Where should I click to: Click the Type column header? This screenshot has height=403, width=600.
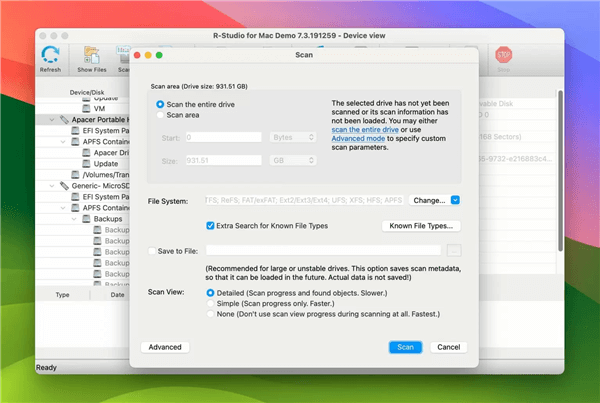pyautogui.click(x=62, y=295)
